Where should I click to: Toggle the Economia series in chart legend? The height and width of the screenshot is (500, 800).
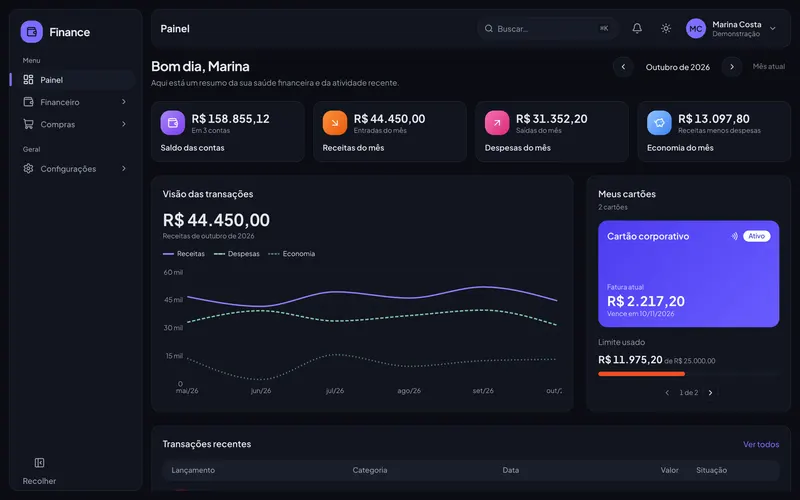[x=292, y=254]
